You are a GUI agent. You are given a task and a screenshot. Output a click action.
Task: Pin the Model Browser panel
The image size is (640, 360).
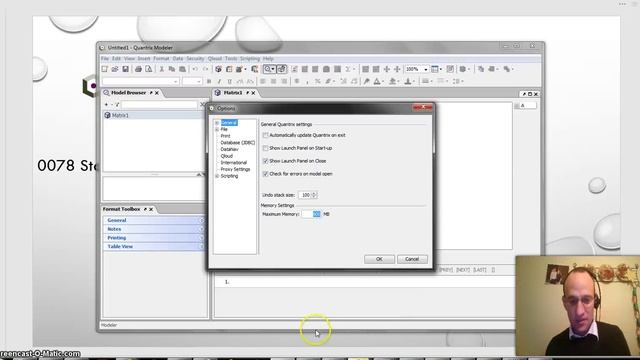tap(151, 93)
